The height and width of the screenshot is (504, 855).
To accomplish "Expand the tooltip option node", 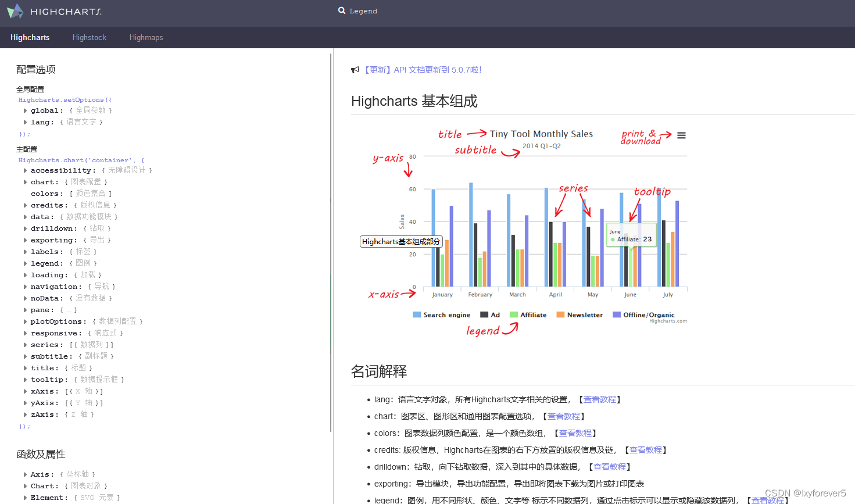I will click(x=25, y=380).
